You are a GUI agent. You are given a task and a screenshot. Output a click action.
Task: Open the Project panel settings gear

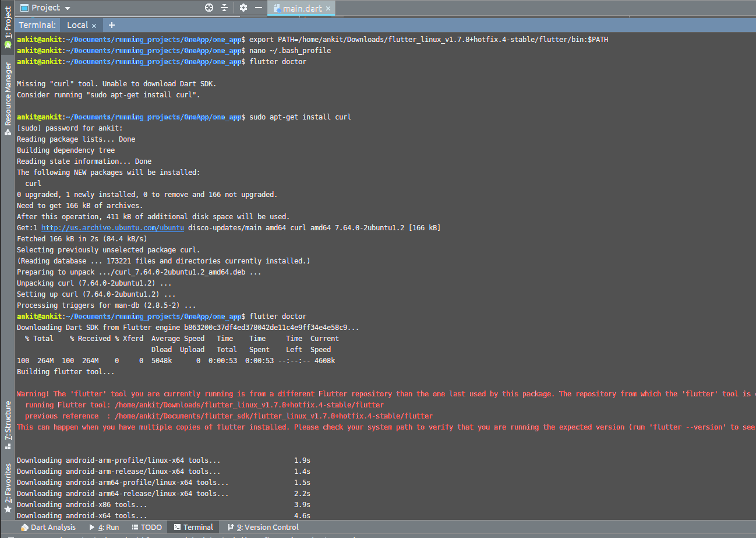pos(243,8)
